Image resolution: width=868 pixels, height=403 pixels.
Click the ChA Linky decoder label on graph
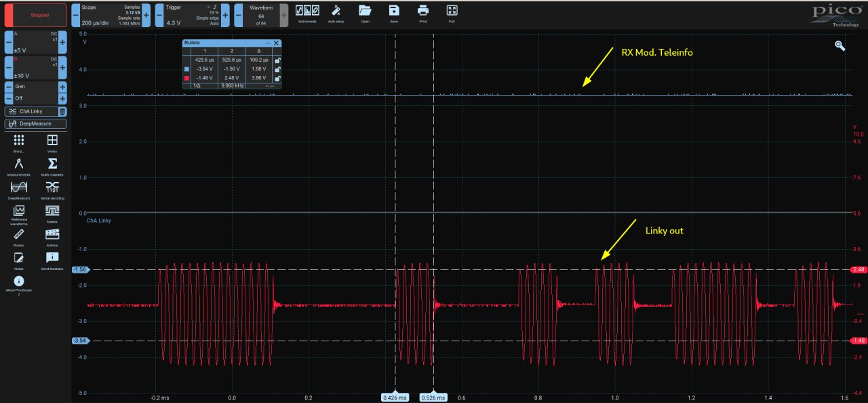99,220
